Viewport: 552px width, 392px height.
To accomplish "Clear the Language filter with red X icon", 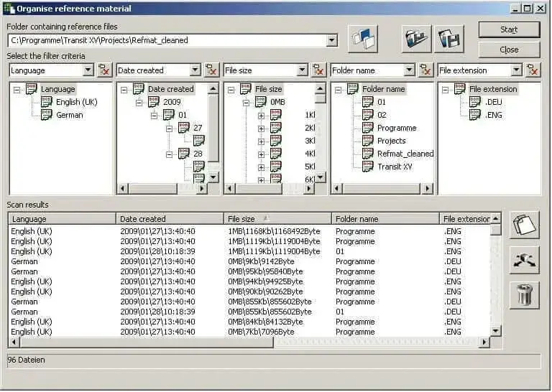I will [x=104, y=70].
